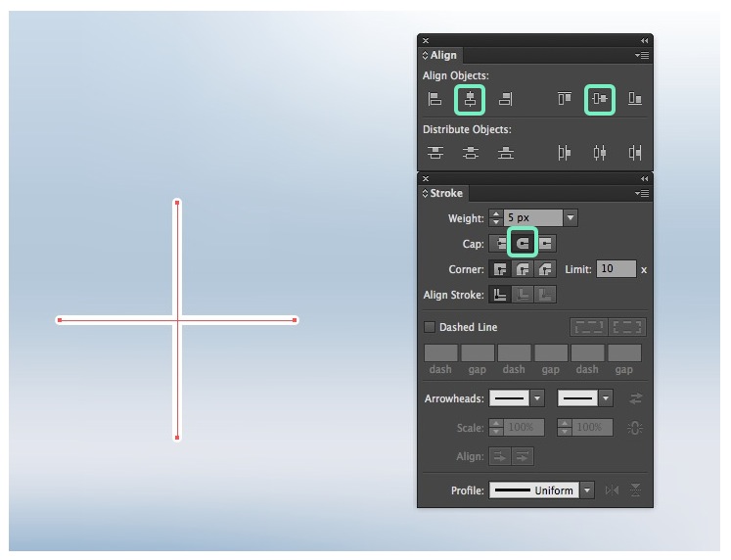
Task: Click the Weight value field
Action: click(x=533, y=217)
